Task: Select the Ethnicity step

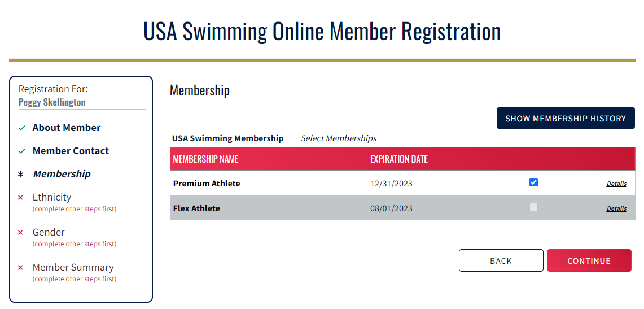Action: pos(52,197)
